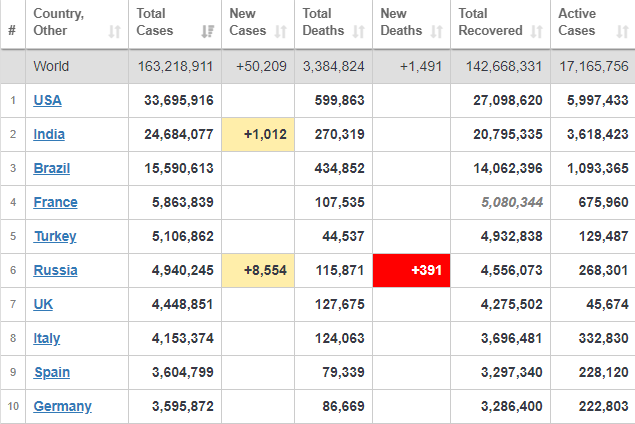Select UK total deaths 127,675
Viewport: 635px width, 424px height.
click(x=339, y=304)
